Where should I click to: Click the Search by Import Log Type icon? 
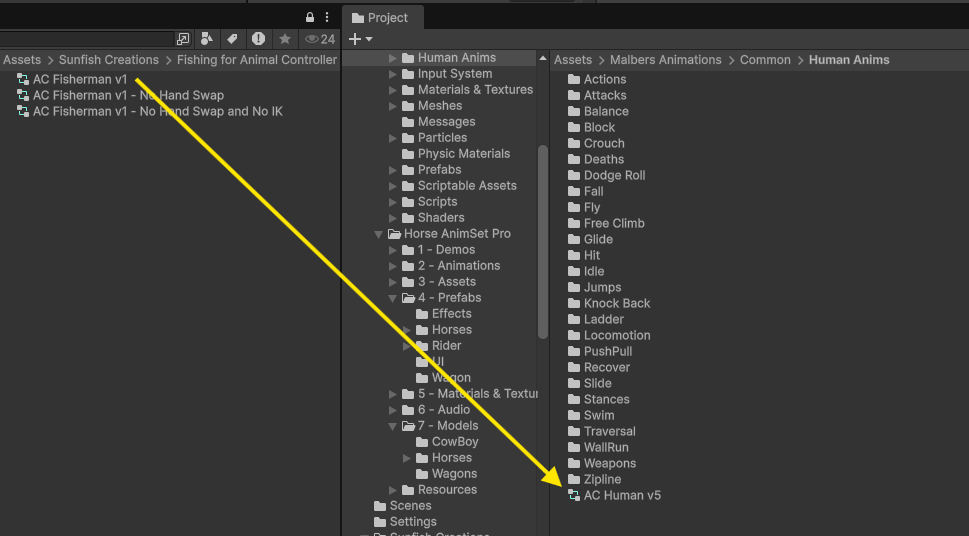point(258,39)
